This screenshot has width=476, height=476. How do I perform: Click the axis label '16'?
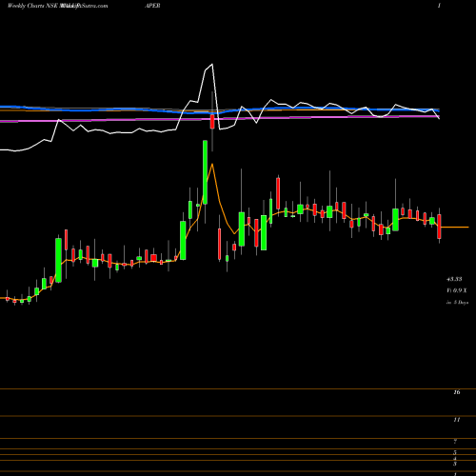(457, 392)
